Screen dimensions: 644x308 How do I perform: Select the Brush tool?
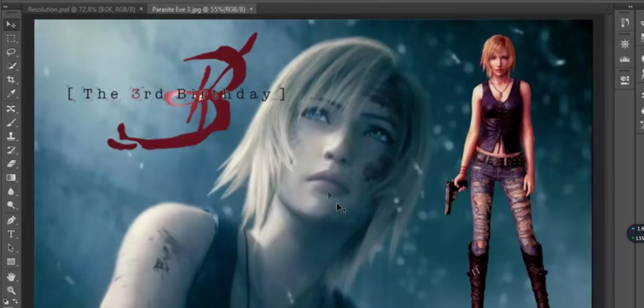click(x=11, y=122)
